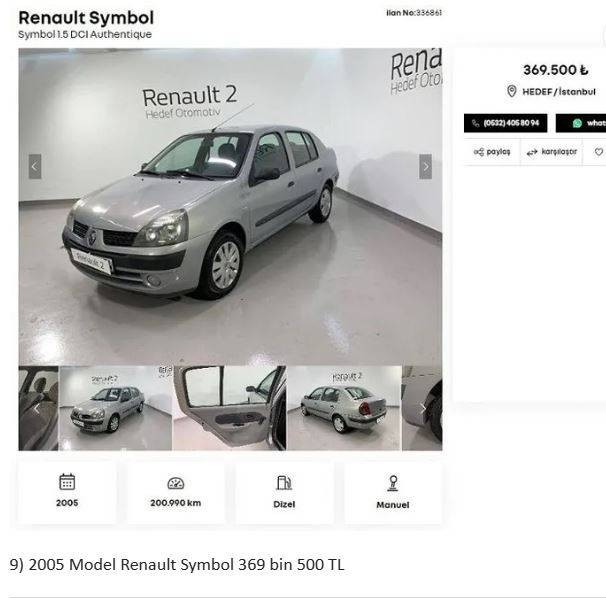Share the listing with paylaş
The height and width of the screenshot is (598, 606).
click(492, 152)
